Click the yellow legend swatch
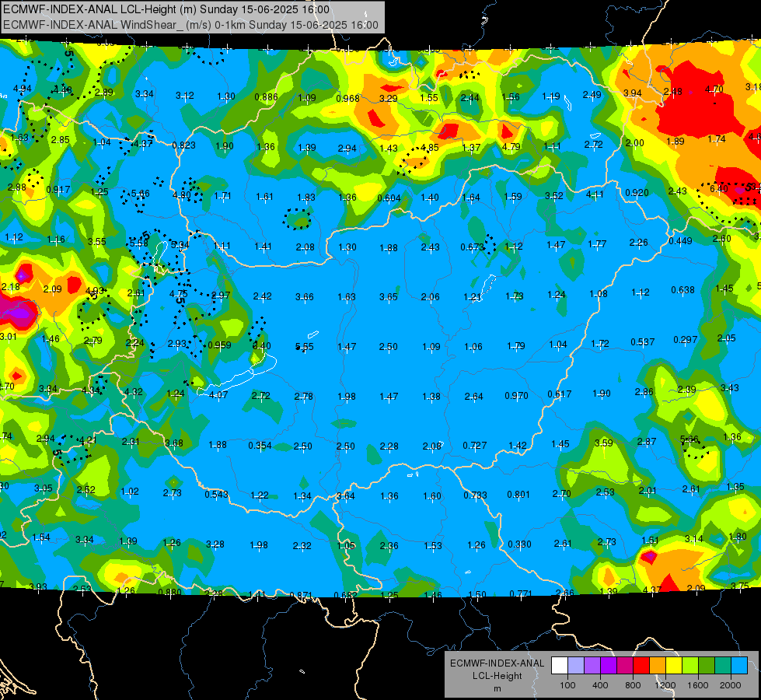This screenshot has width=761, height=700. pyautogui.click(x=674, y=665)
